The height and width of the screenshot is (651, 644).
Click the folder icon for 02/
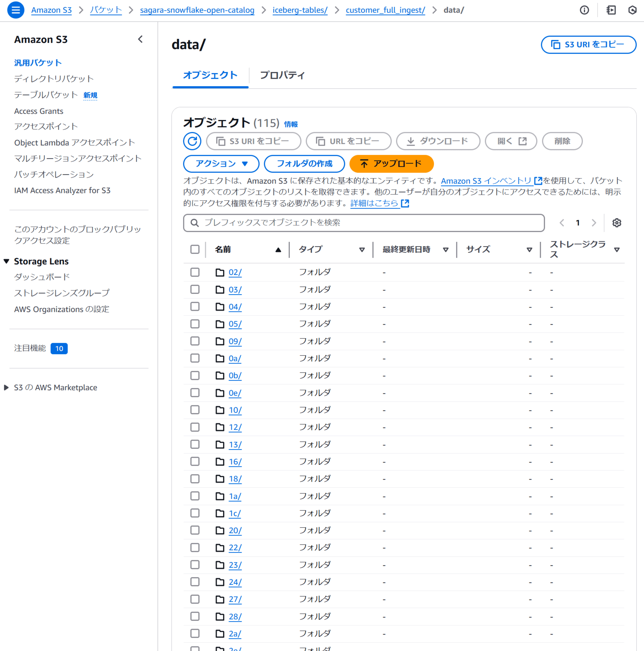tap(220, 272)
